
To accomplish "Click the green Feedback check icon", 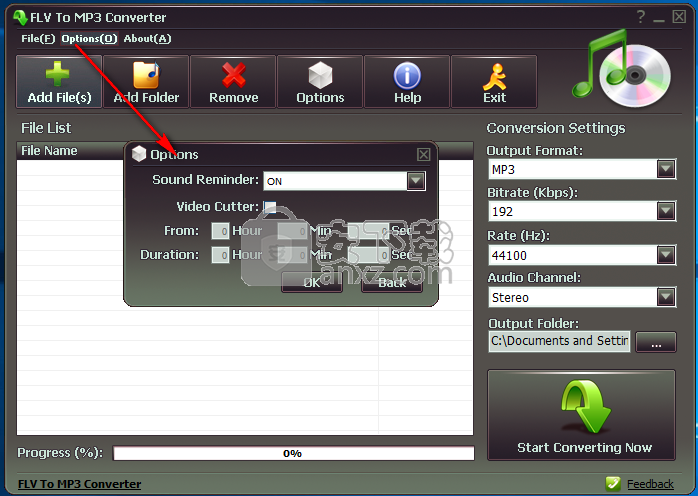I will pyautogui.click(x=613, y=484).
